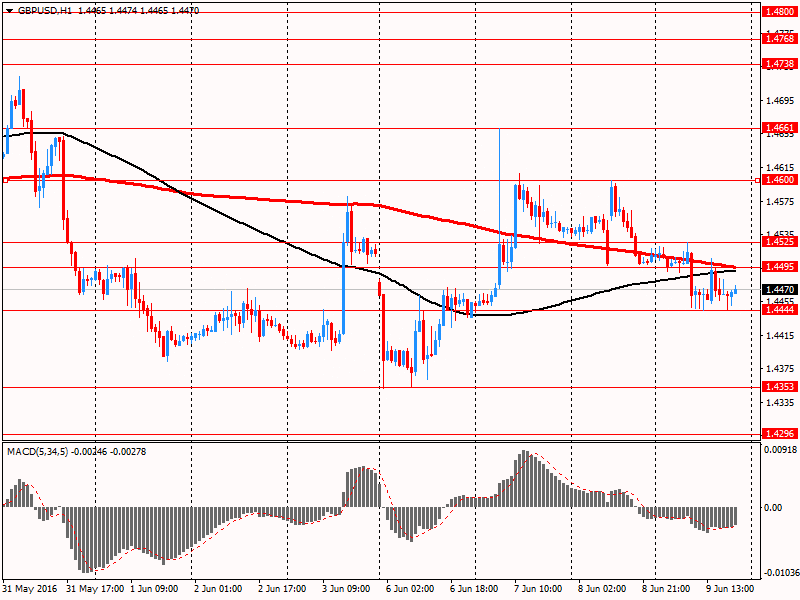Click the 1.4575 price scale value
The width and height of the screenshot is (800, 600).
pos(781,202)
